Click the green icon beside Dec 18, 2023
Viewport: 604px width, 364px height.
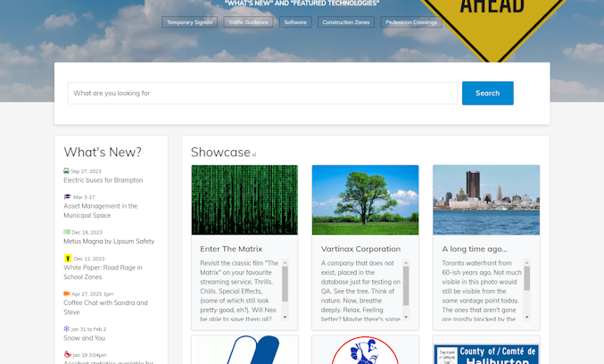(x=67, y=232)
